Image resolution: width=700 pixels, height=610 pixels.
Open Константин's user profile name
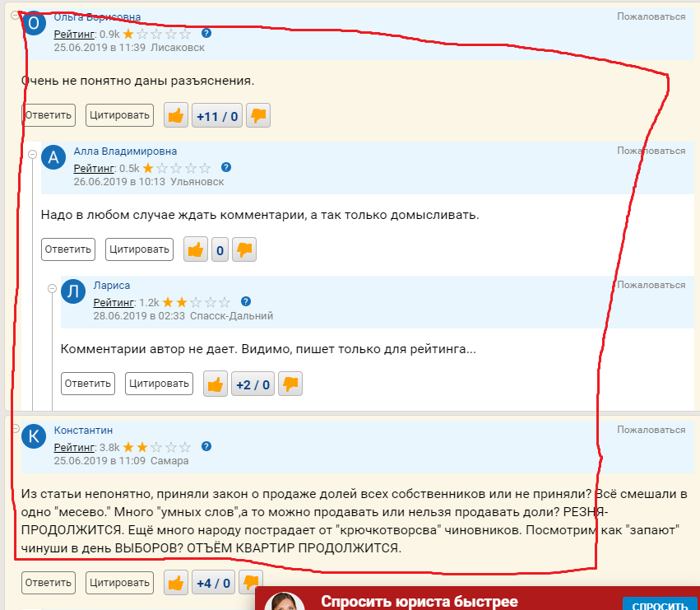pyautogui.click(x=83, y=431)
